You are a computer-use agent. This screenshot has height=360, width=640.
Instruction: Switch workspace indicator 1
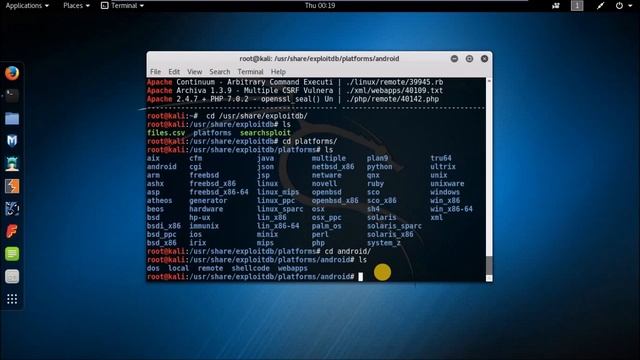[x=577, y=6]
